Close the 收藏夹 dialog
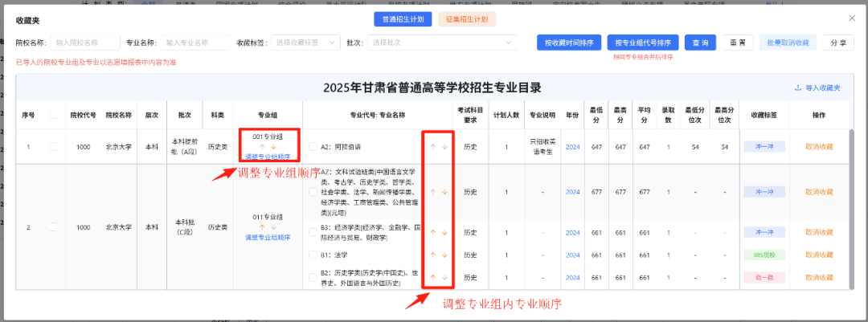 852,18
